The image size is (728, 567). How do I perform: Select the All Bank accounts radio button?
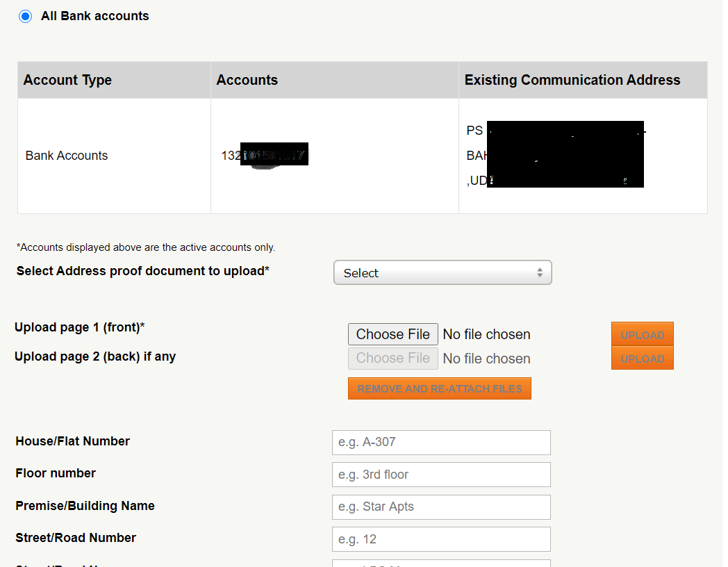(x=25, y=15)
